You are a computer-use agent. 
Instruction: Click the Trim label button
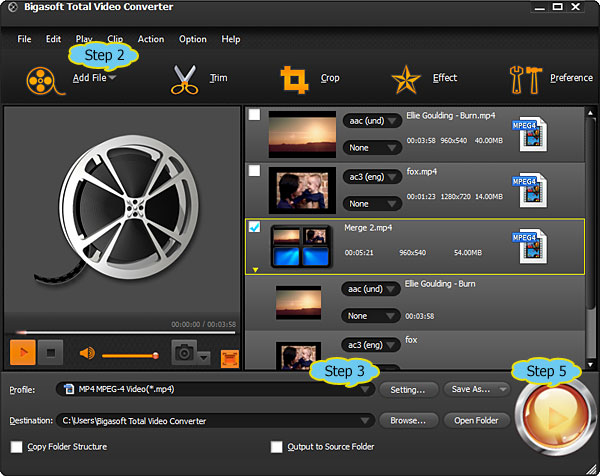coord(218,78)
